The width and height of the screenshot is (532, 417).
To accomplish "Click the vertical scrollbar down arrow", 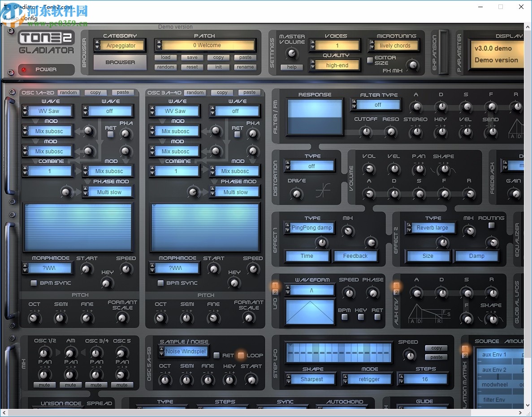I will tap(528, 405).
